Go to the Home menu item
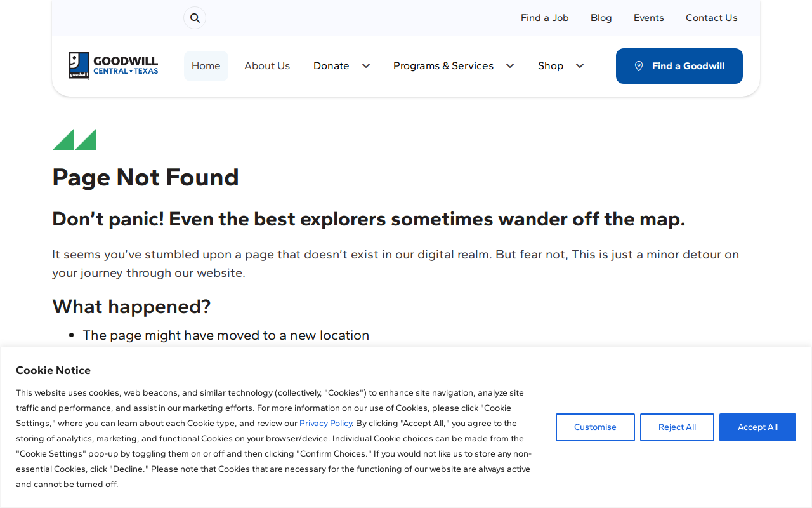Image resolution: width=812 pixels, height=508 pixels. click(206, 66)
